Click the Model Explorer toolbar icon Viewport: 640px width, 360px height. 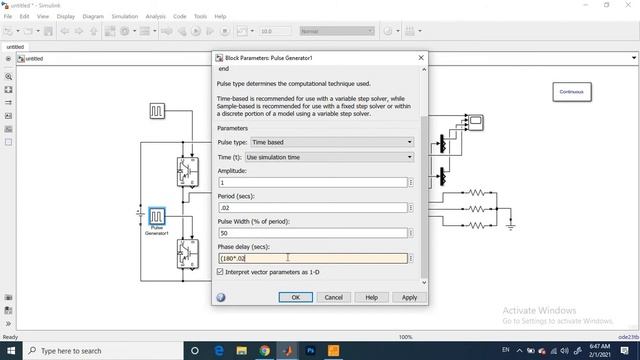coord(145,31)
